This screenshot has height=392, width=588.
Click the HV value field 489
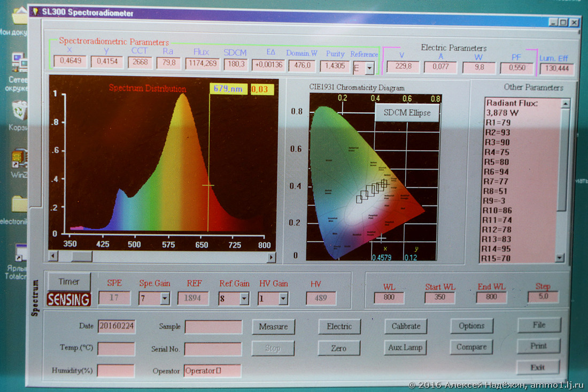321,298
